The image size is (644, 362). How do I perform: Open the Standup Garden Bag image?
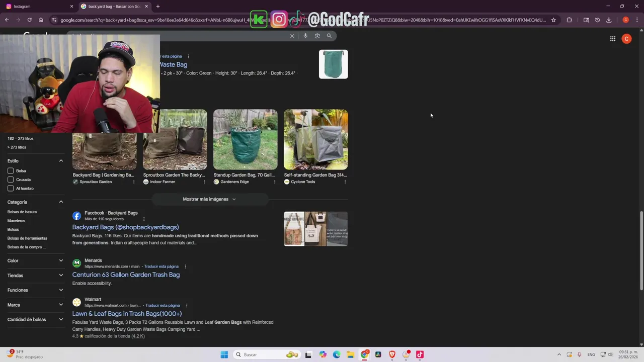pos(245,139)
